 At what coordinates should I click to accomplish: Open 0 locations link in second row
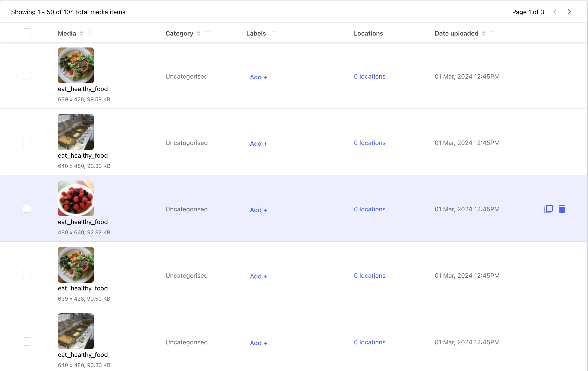click(370, 143)
